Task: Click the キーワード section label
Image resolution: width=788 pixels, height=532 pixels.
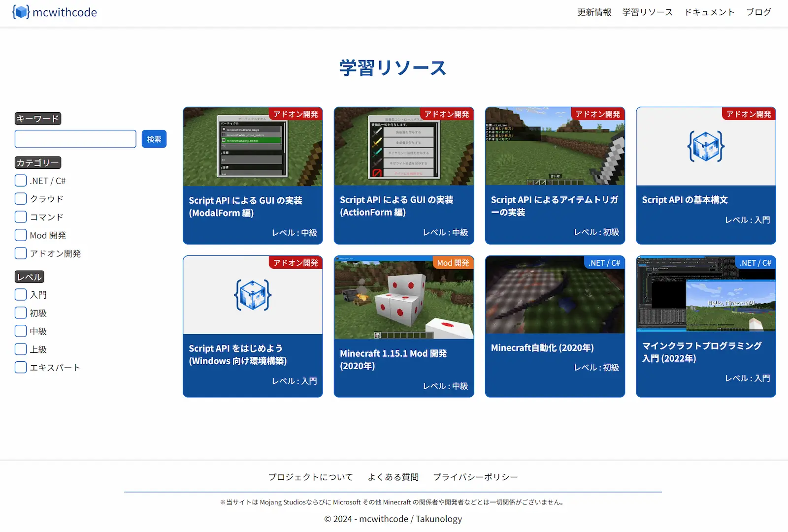Action: [38, 119]
